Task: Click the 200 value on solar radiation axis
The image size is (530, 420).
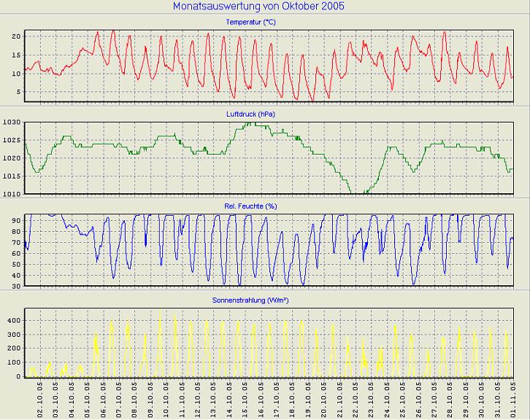Action: (13, 349)
